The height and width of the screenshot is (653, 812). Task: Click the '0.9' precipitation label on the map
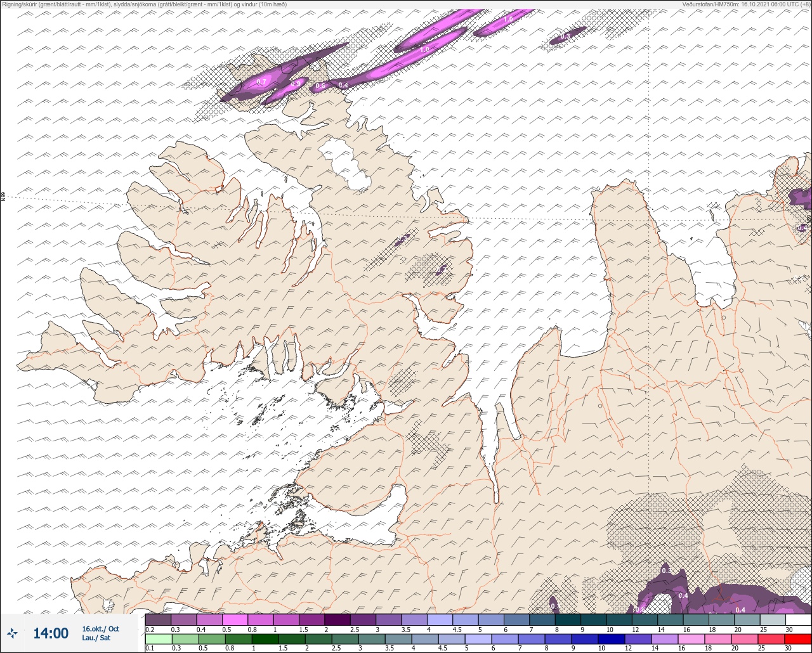click(296, 84)
